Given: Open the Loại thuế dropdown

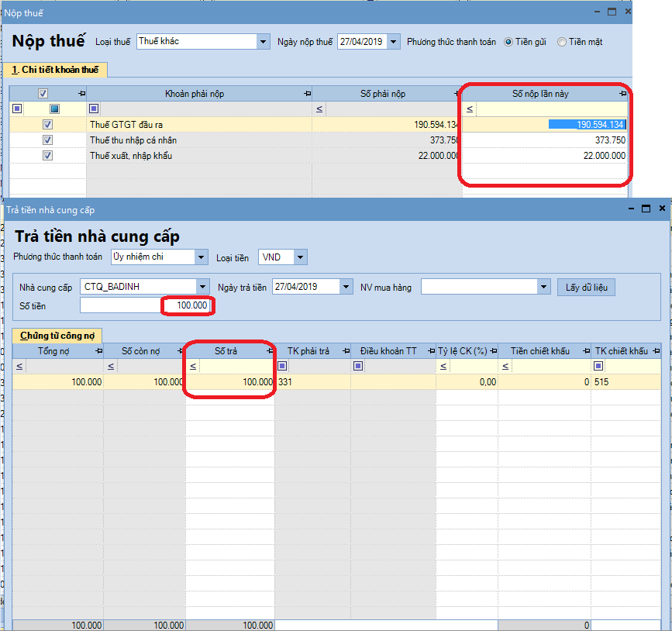Looking at the screenshot, I should (262, 42).
